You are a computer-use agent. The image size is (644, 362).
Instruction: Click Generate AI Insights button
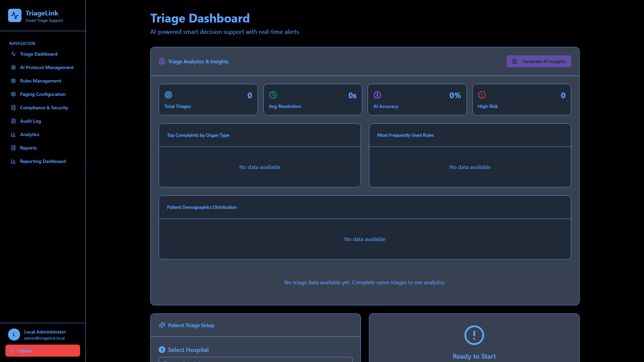point(539,61)
